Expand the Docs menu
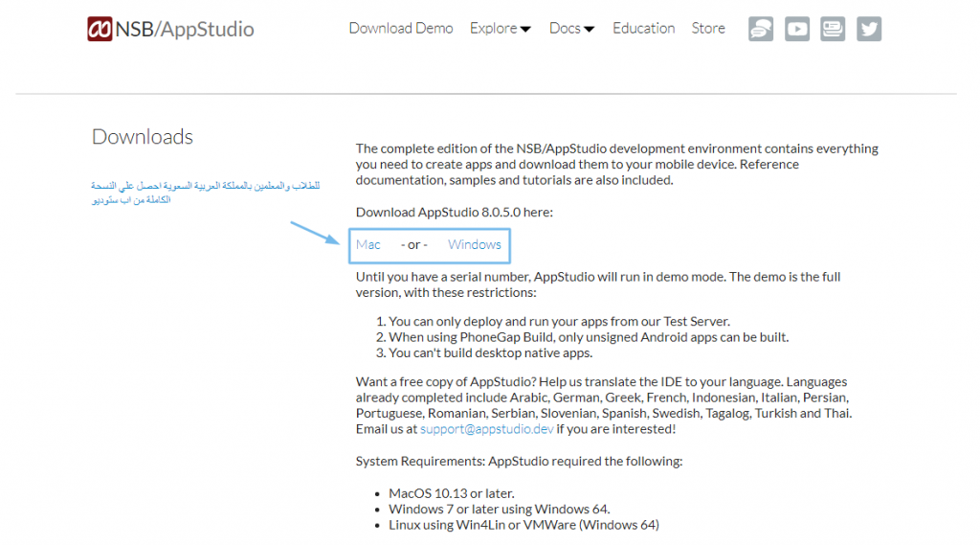 [x=572, y=28]
